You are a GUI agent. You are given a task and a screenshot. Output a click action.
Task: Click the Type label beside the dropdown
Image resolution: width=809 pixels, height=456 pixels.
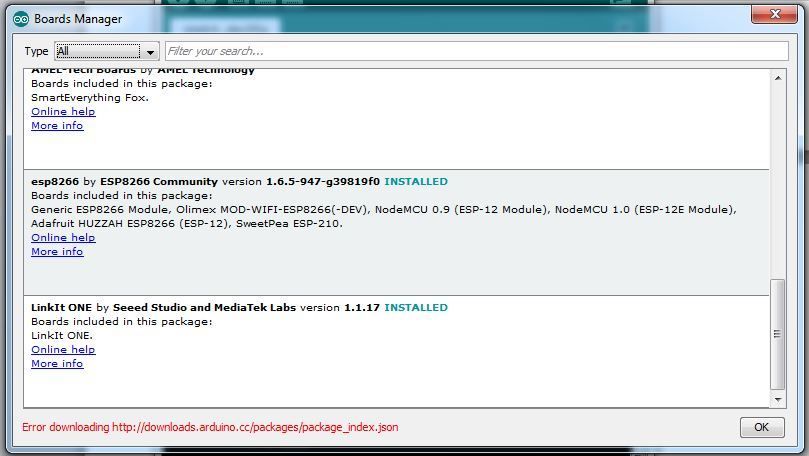pos(36,51)
